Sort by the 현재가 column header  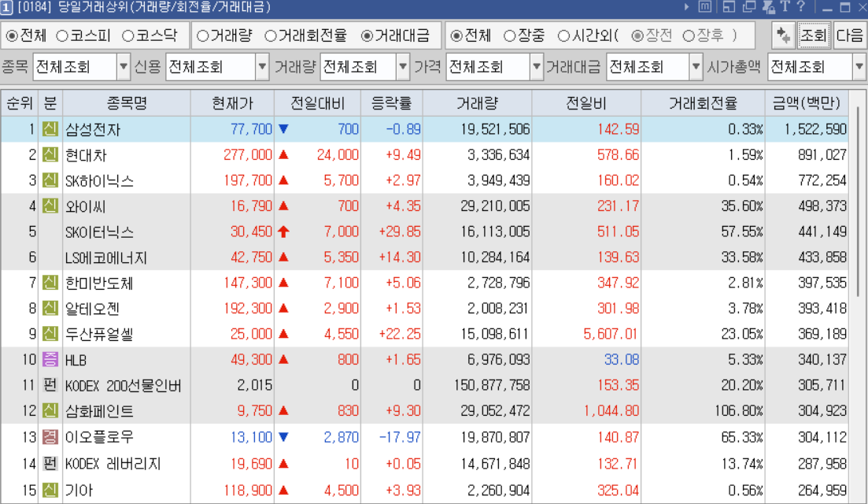232,103
